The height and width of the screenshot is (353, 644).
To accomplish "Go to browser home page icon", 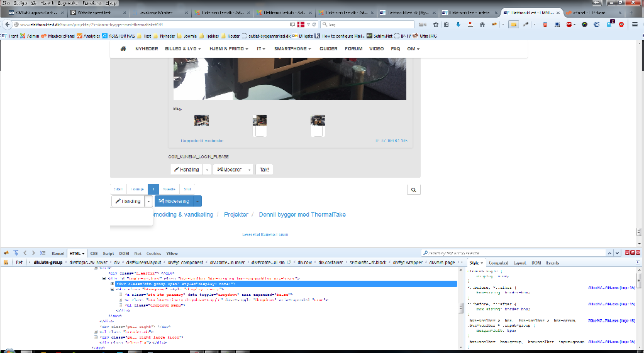I will (482, 24).
